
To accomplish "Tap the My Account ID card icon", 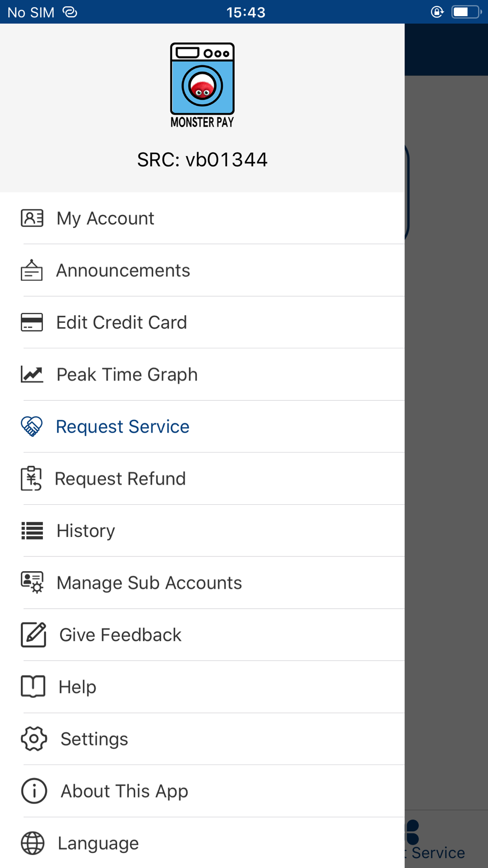I will coord(32,218).
